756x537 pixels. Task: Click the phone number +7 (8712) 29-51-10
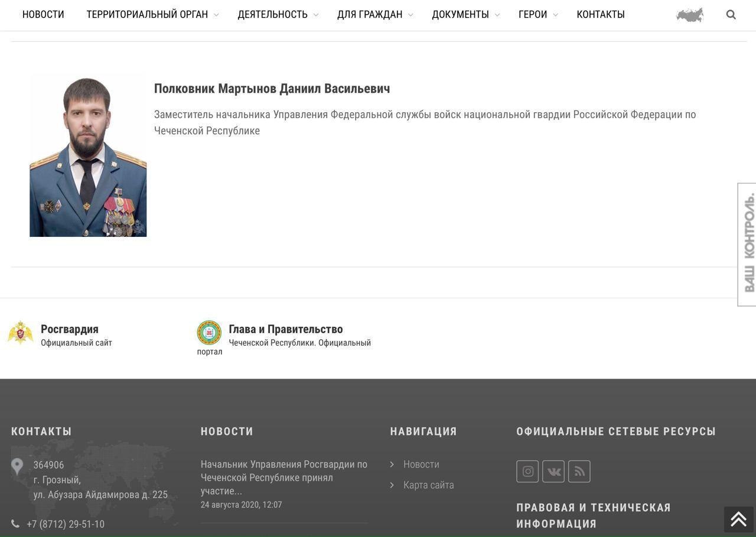click(66, 524)
